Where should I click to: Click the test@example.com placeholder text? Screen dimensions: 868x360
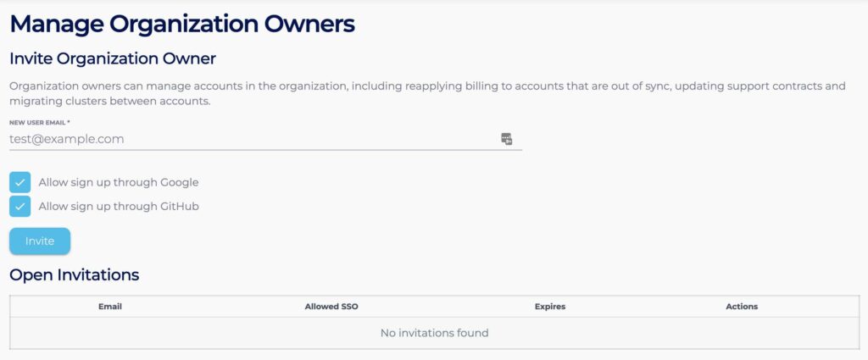(x=67, y=139)
